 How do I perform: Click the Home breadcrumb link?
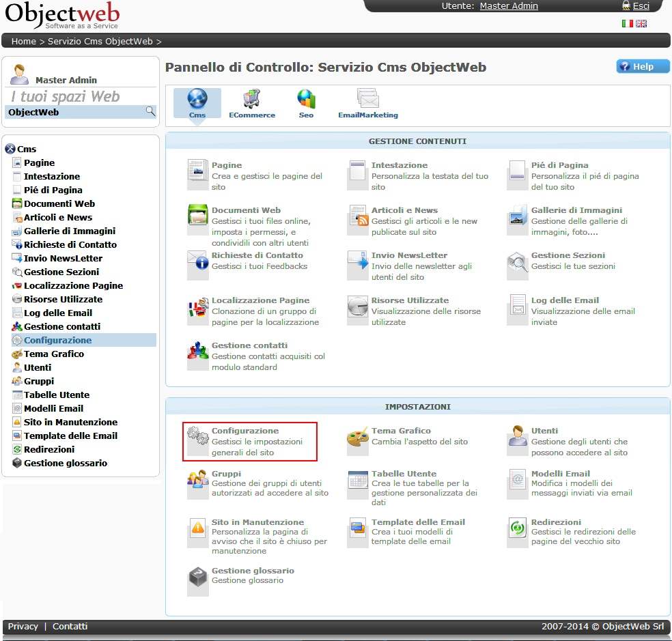click(x=23, y=41)
